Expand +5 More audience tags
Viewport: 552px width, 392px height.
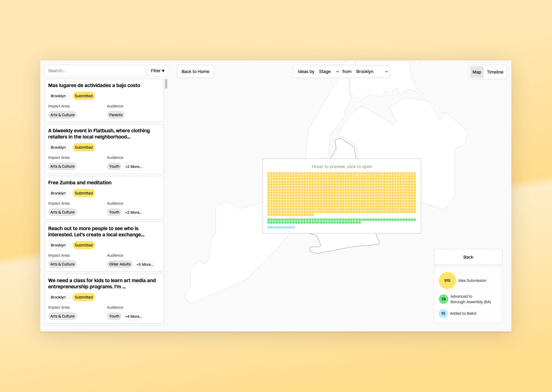tap(145, 264)
